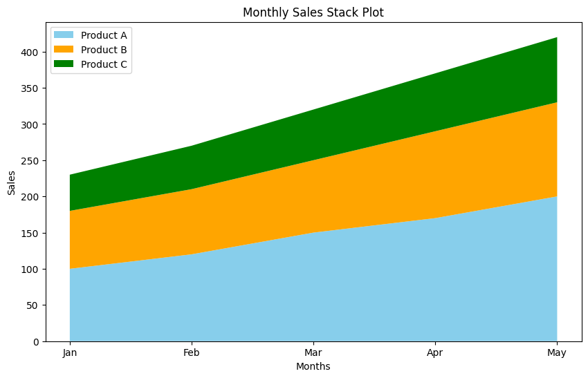The width and height of the screenshot is (588, 378).
Task: Click the 'Monthly Sales Stack Plot' title
Action: click(x=313, y=12)
